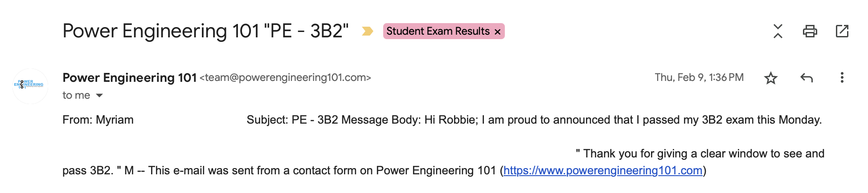Viewport: 868px width, 193px height.
Task: Expand recipient details arrow beside "to me"
Action: click(x=99, y=96)
